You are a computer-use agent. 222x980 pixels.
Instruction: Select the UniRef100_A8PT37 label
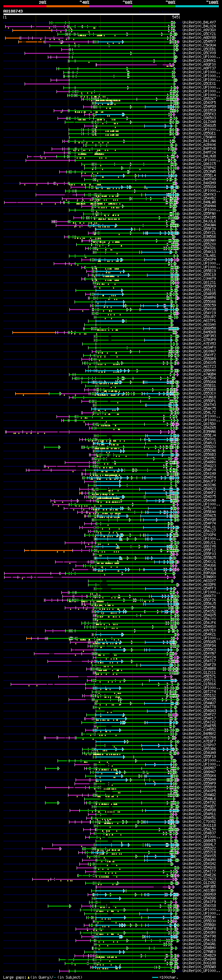point(199,68)
